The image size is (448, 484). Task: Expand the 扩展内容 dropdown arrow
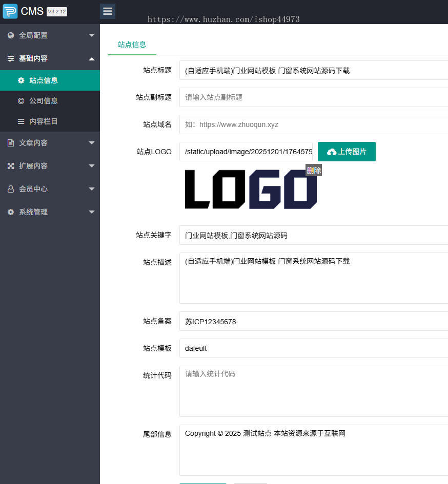coord(92,165)
